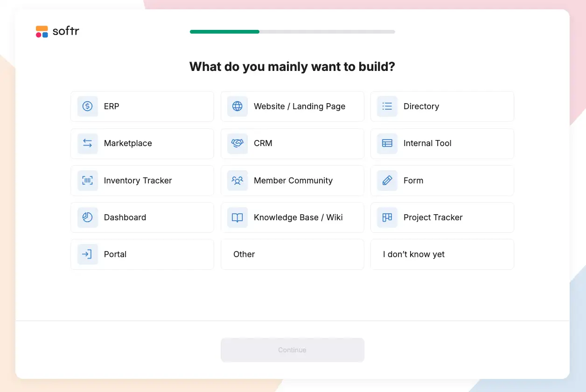This screenshot has height=392, width=586.
Task: Click the Portal login arrow icon
Action: pyautogui.click(x=88, y=254)
